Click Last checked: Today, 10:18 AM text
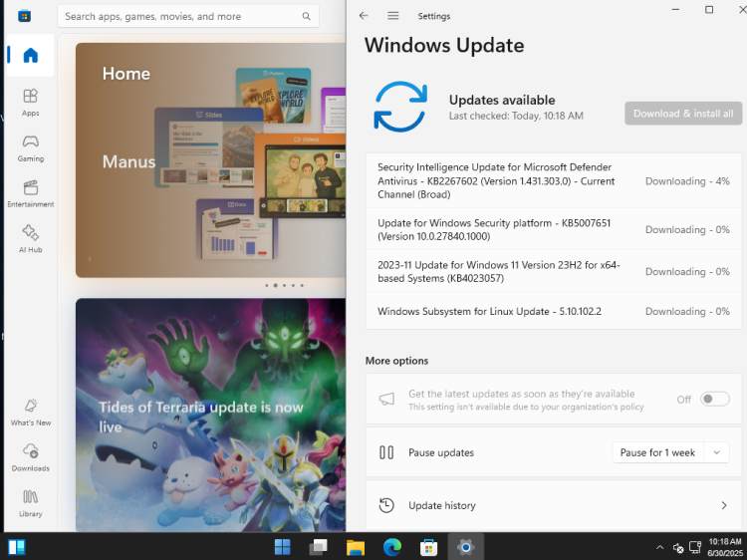747x560 pixels. (516, 116)
